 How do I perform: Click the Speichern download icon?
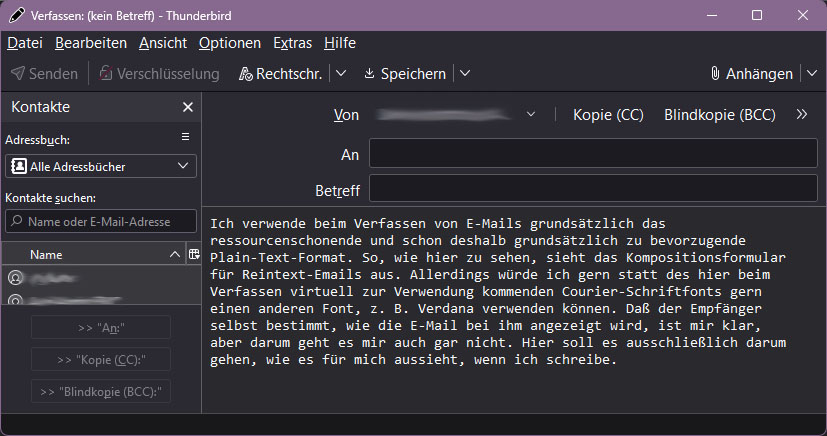click(369, 73)
